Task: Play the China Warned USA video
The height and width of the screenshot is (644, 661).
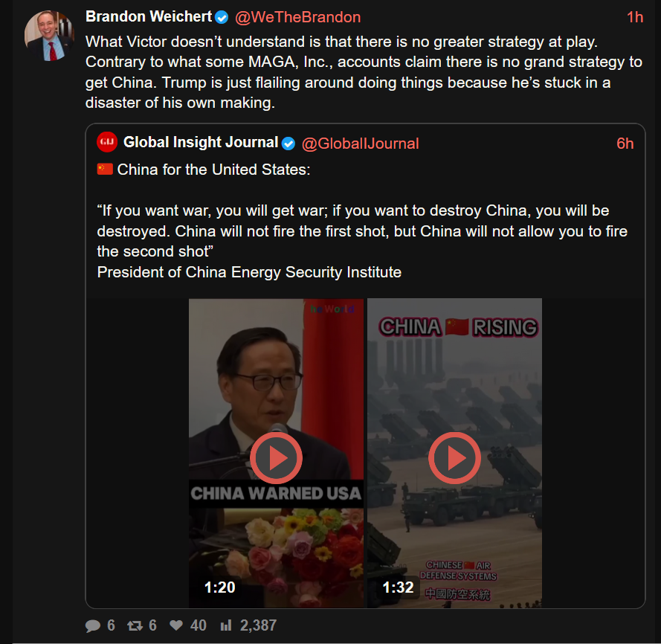Action: point(276,458)
